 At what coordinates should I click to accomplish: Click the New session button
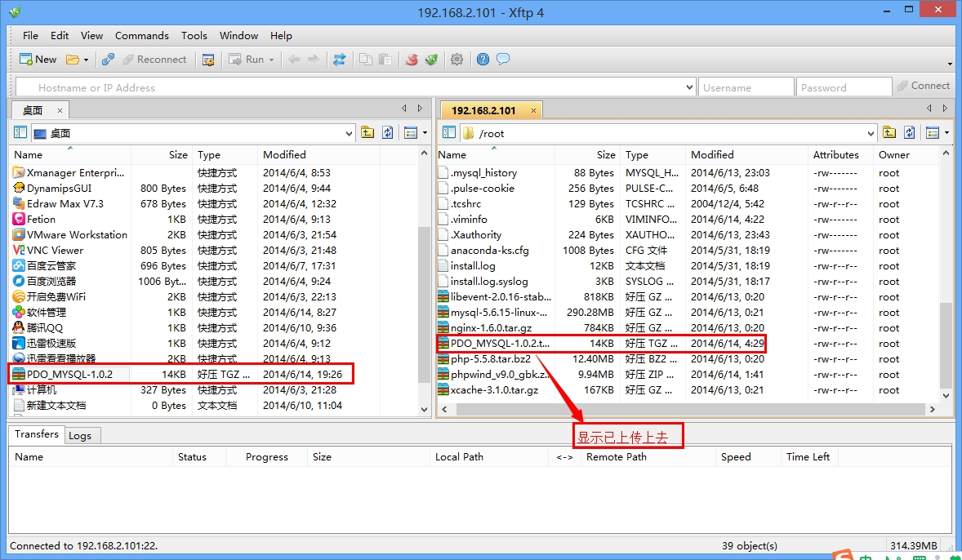click(x=38, y=60)
